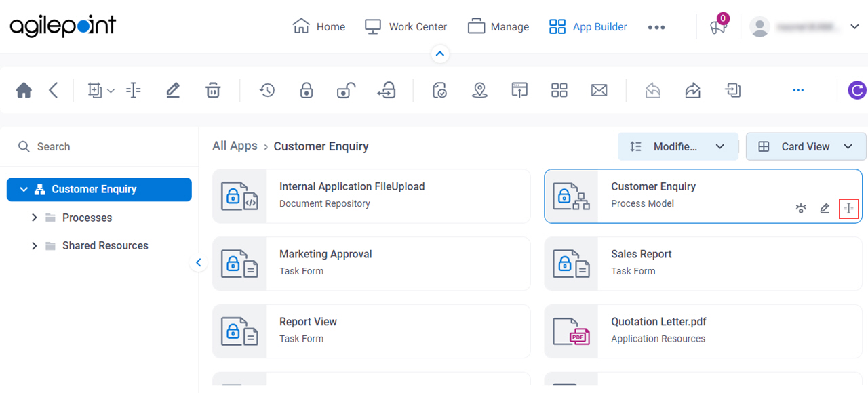Click the map pin location icon
This screenshot has height=393, width=868.
point(480,90)
